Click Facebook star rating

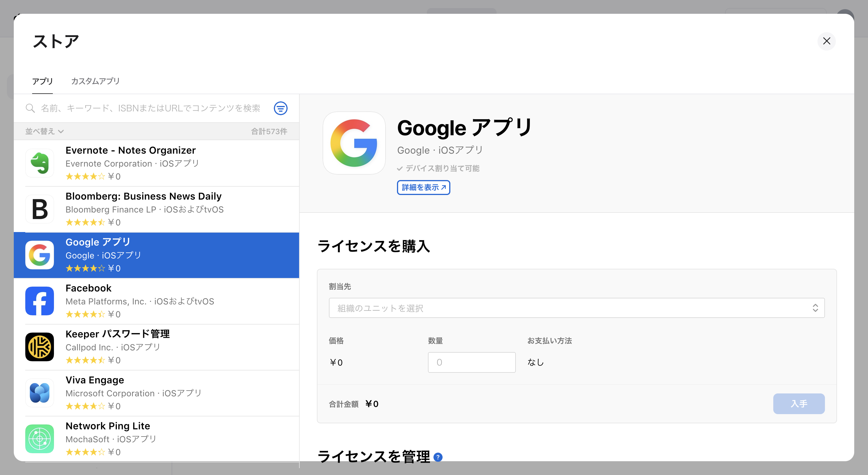[x=85, y=314]
